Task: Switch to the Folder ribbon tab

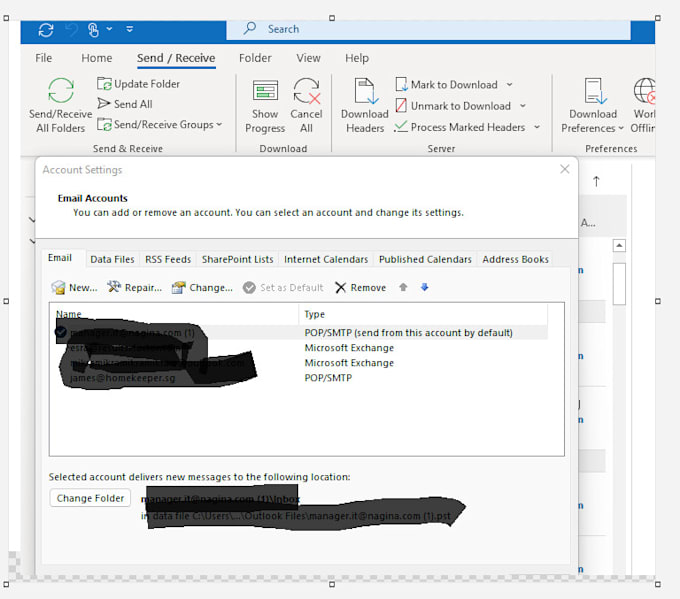Action: [x=255, y=58]
